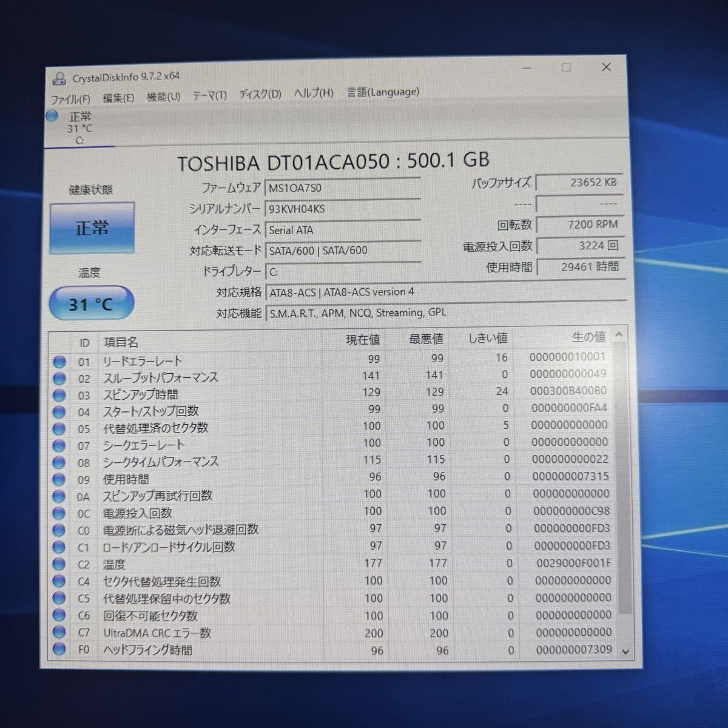728x728 pixels.
Task: Click the CrystalDiskInfo app icon in title bar
Action: point(59,79)
